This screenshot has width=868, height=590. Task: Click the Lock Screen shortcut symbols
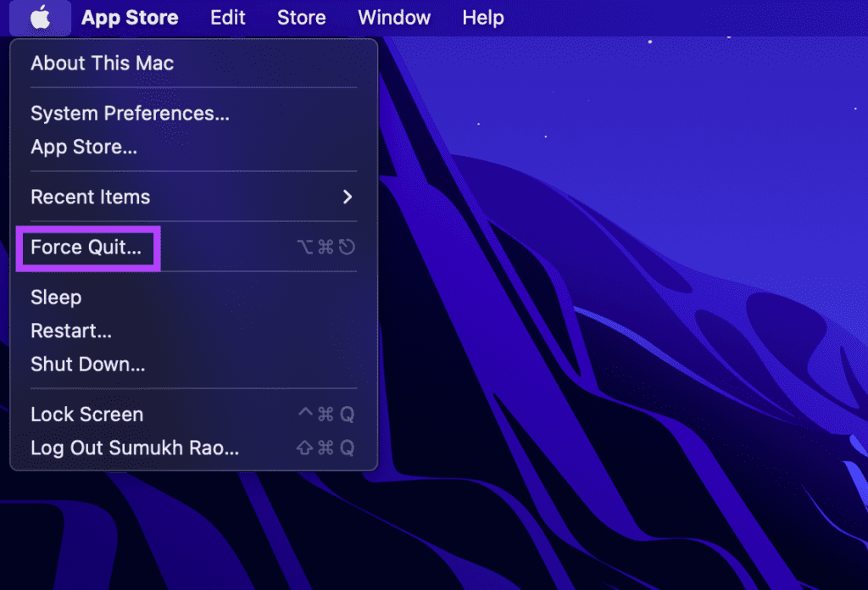pyautogui.click(x=326, y=415)
